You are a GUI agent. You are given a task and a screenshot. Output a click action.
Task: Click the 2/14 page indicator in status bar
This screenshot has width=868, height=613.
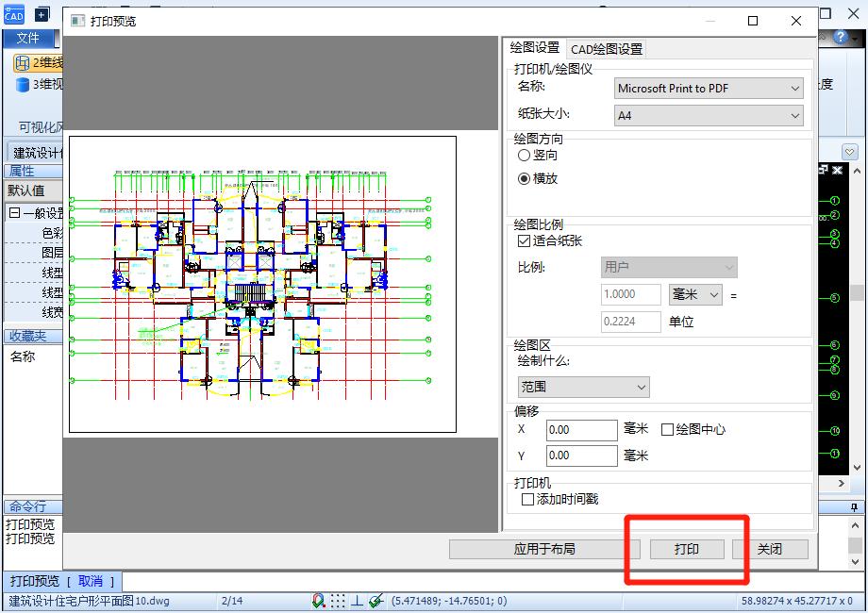click(232, 601)
